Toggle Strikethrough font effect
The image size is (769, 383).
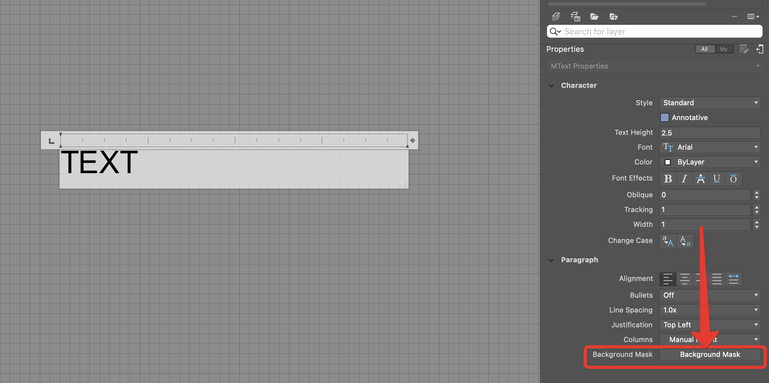[x=700, y=179]
